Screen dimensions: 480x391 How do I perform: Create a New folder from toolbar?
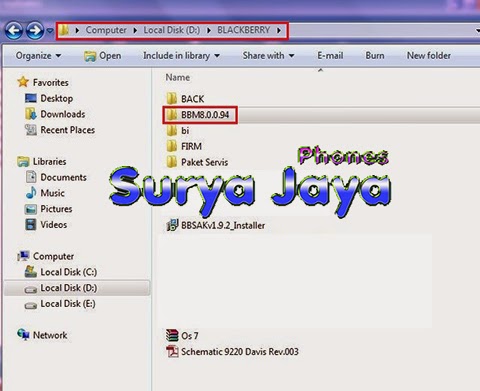click(x=429, y=56)
